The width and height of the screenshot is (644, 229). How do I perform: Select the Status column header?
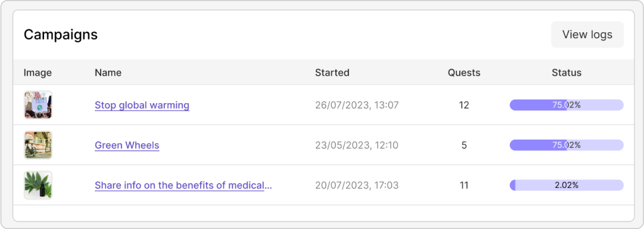(567, 73)
